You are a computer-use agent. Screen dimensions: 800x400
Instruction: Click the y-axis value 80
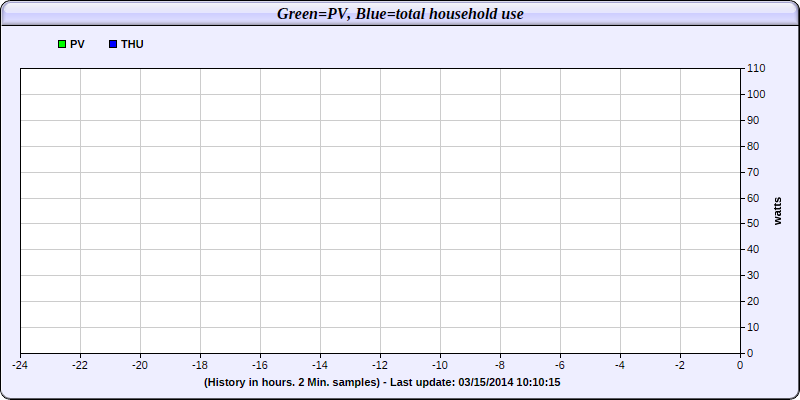click(x=753, y=146)
